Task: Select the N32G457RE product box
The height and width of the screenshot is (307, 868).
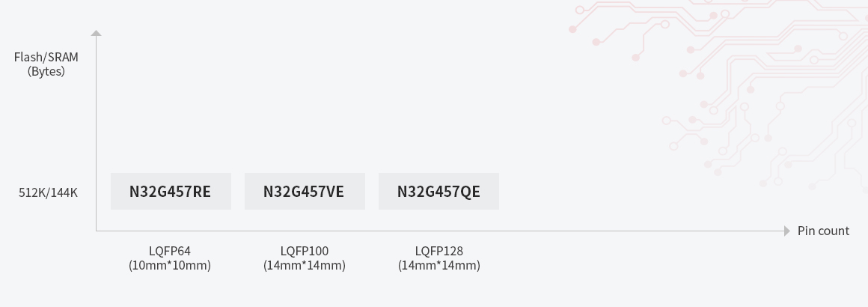Action: point(171,192)
